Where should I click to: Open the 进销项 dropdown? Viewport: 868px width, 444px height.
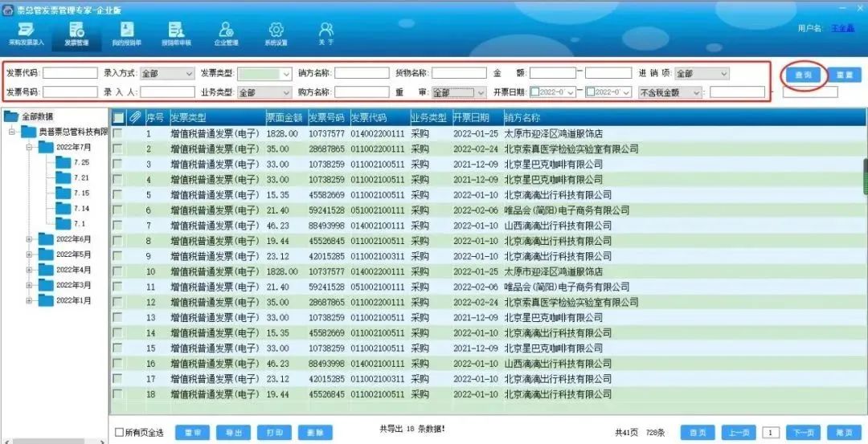pos(702,74)
